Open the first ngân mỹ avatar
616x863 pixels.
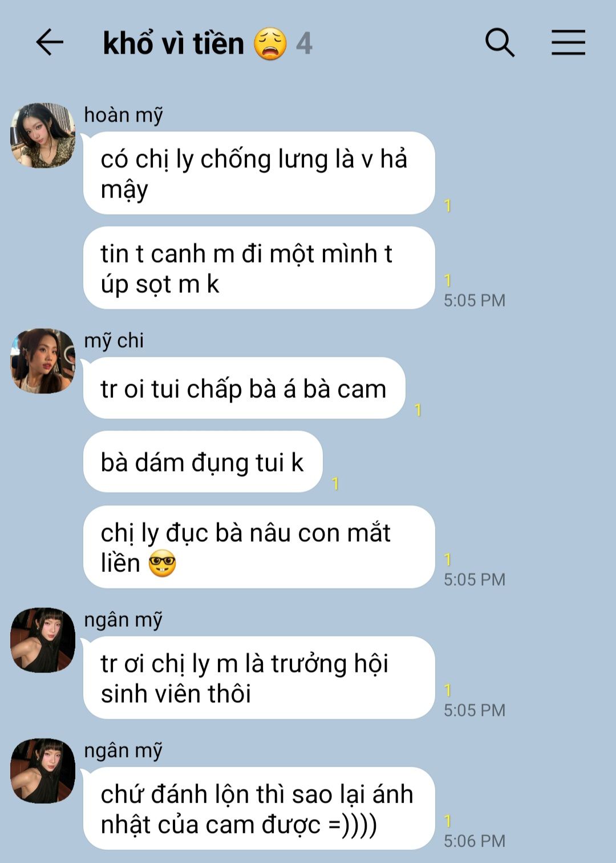click(x=43, y=640)
